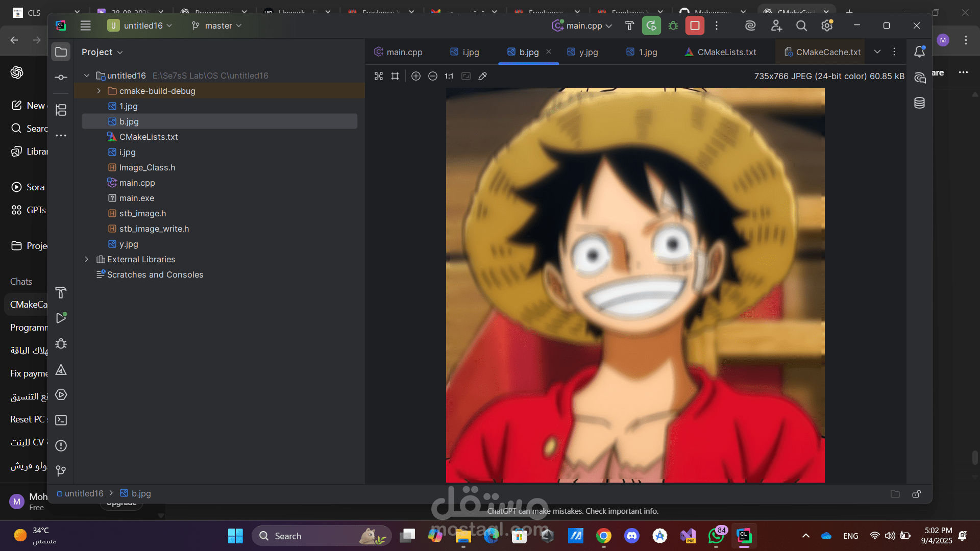The width and height of the screenshot is (980, 551).
Task: Select stb_image_write.h in the project tree
Action: (x=154, y=229)
